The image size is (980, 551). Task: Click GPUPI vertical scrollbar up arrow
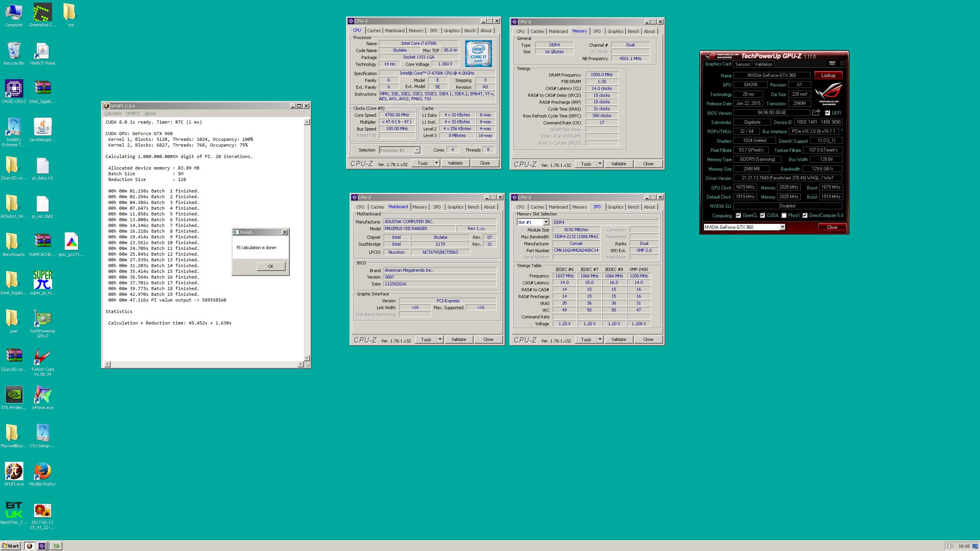307,122
